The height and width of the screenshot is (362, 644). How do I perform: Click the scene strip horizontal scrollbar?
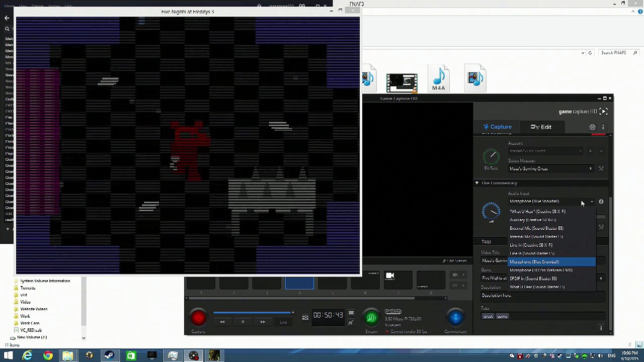click(301, 298)
